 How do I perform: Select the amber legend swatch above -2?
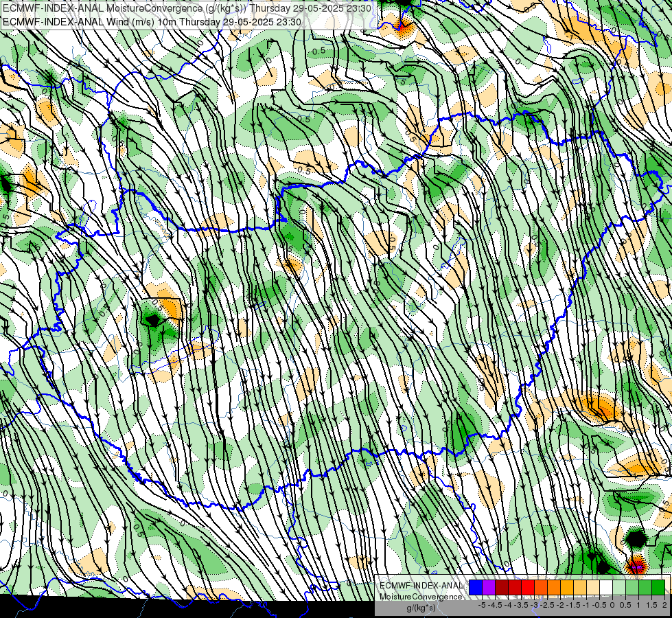click(566, 587)
